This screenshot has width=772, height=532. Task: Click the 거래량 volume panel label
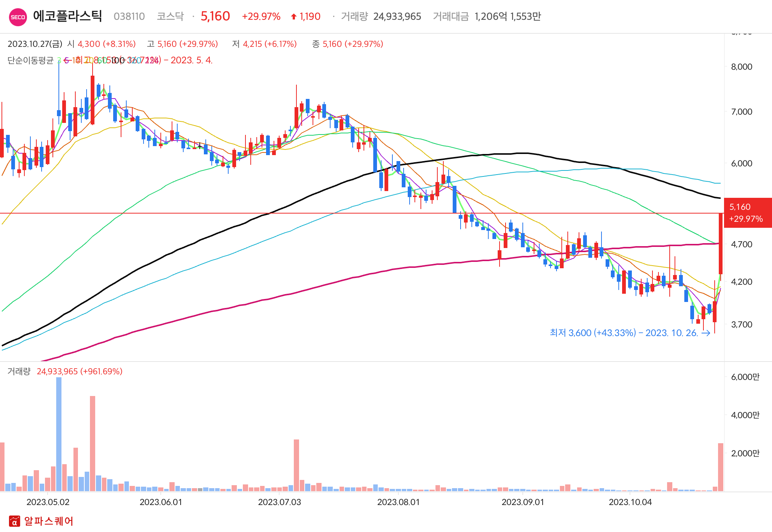[x=19, y=371]
